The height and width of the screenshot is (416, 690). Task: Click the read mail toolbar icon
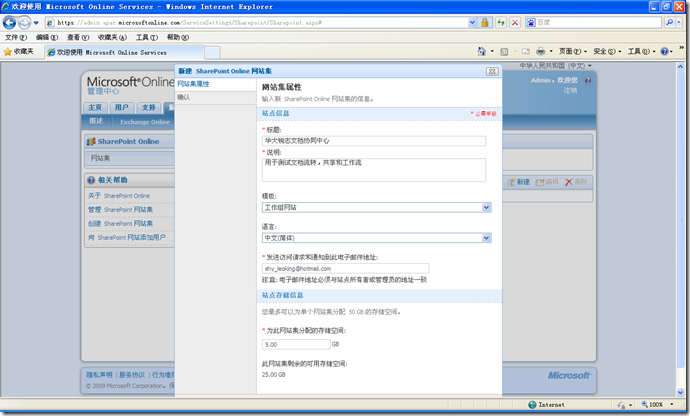click(x=525, y=52)
